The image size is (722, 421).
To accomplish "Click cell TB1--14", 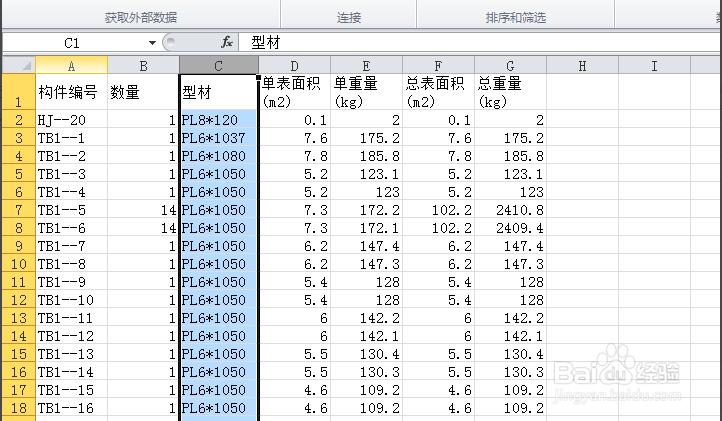I will tap(71, 372).
